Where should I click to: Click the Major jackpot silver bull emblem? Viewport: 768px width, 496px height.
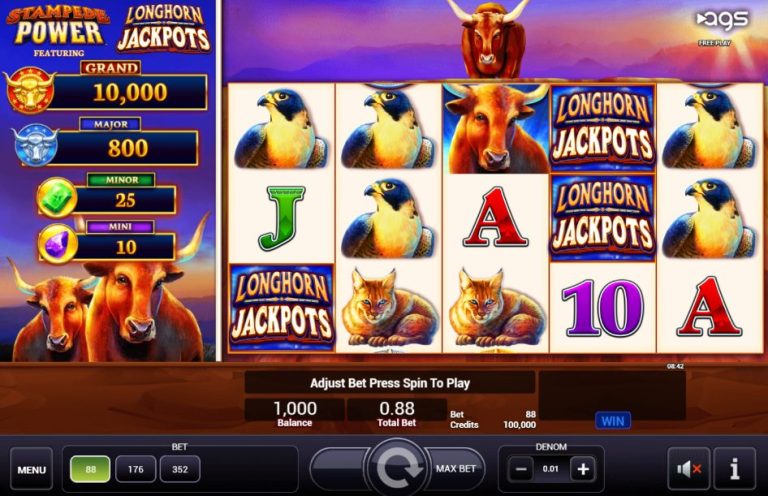(35, 145)
